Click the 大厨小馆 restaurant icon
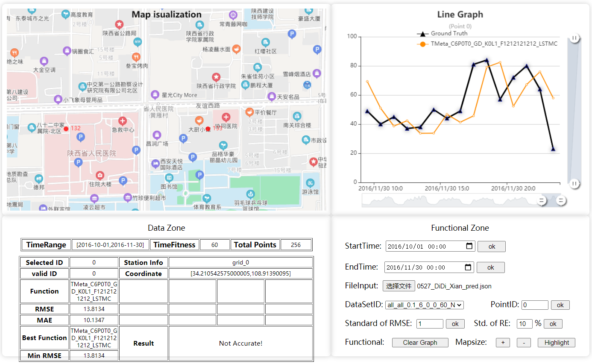 pyautogui.click(x=199, y=121)
